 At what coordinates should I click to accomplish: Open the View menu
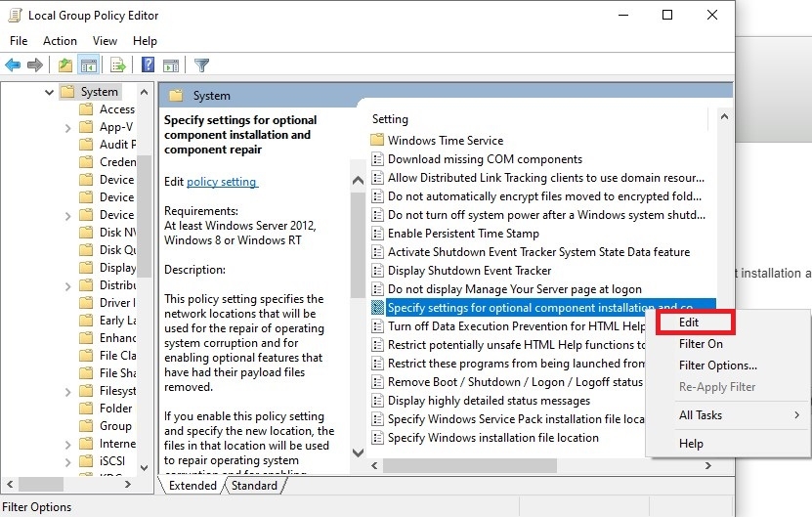105,41
